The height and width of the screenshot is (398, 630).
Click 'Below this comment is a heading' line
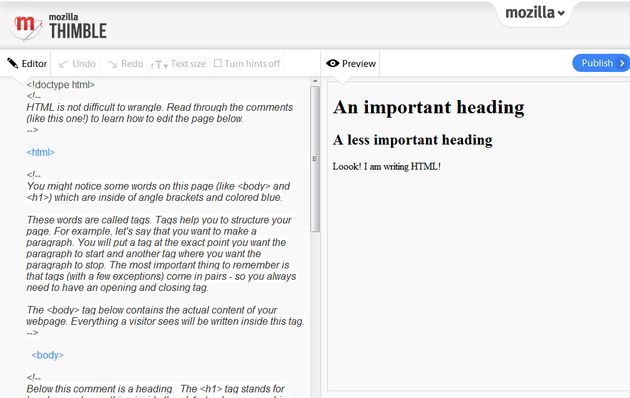tap(155, 389)
